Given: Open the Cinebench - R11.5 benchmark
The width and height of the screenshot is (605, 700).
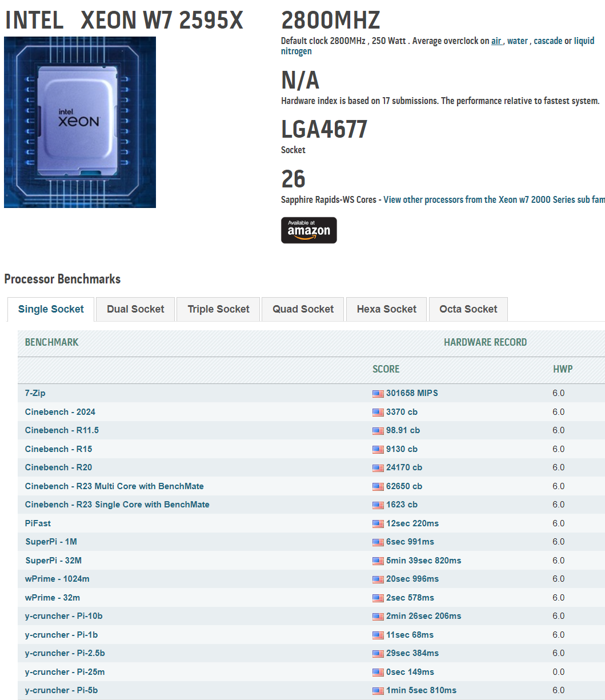Looking at the screenshot, I should click(62, 430).
